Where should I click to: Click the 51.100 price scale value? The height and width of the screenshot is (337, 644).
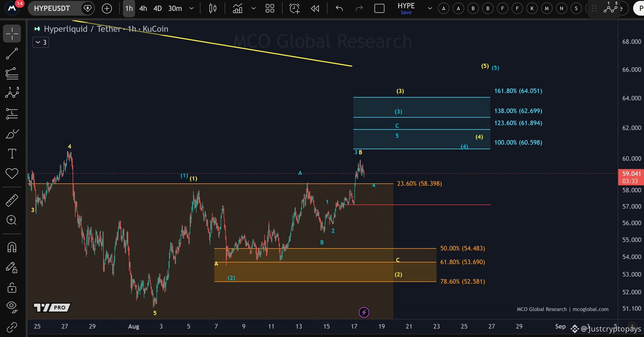(x=632, y=309)
